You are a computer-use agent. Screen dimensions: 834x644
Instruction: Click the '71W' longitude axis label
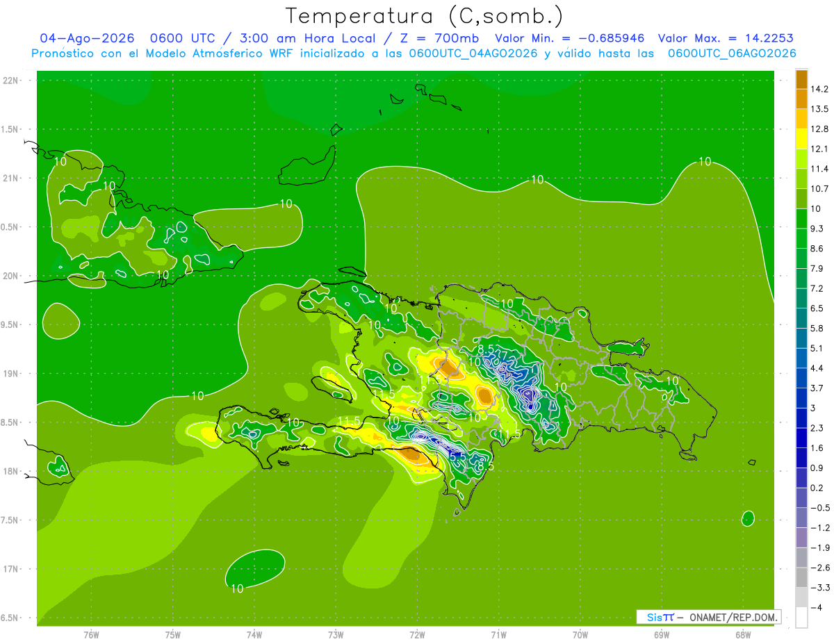498,635
